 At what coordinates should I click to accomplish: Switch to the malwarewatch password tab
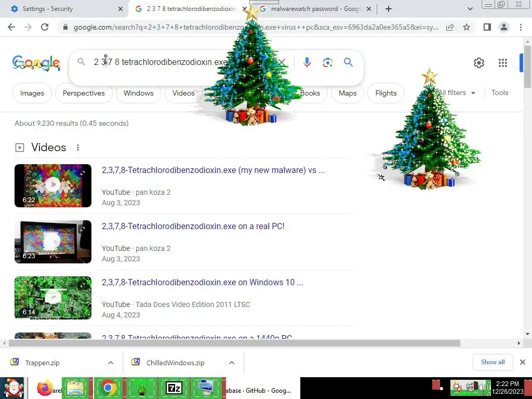[x=315, y=9]
